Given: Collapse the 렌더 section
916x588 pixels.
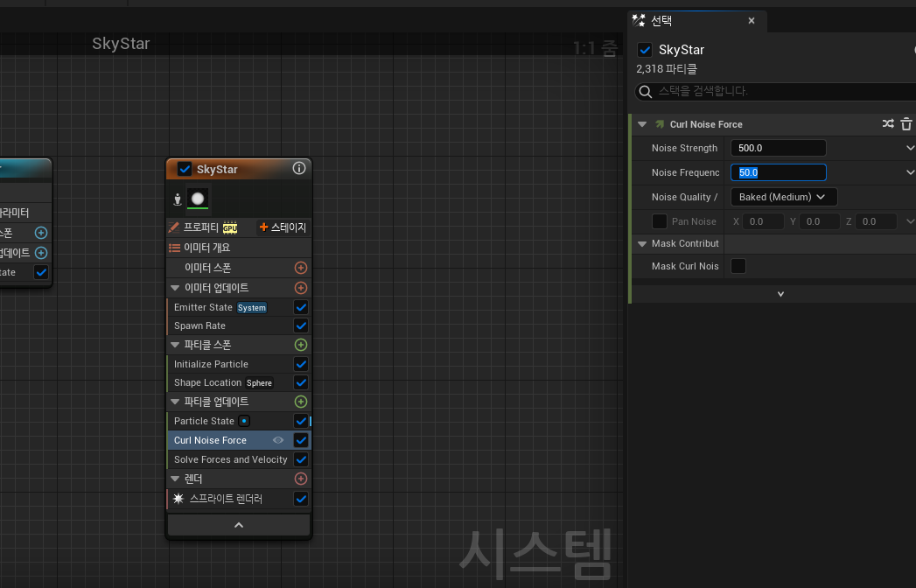Looking at the screenshot, I should 175,479.
